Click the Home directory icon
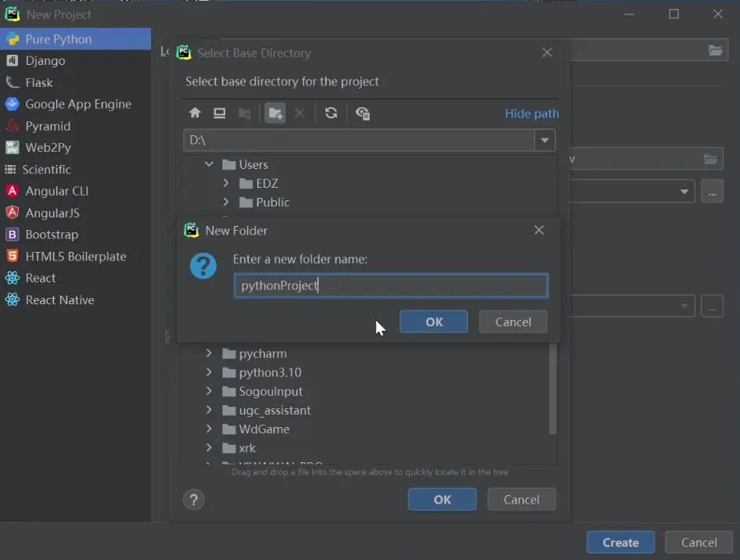This screenshot has width=740, height=560. click(196, 113)
